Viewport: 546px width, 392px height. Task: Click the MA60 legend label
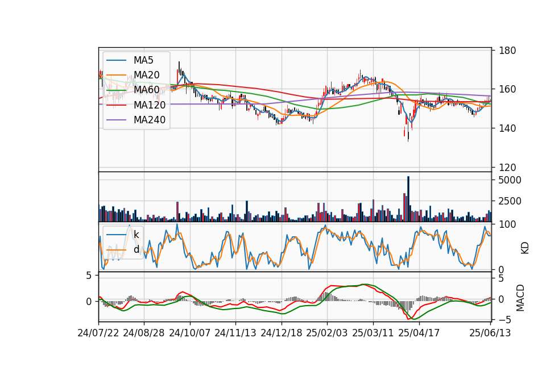click(x=146, y=90)
